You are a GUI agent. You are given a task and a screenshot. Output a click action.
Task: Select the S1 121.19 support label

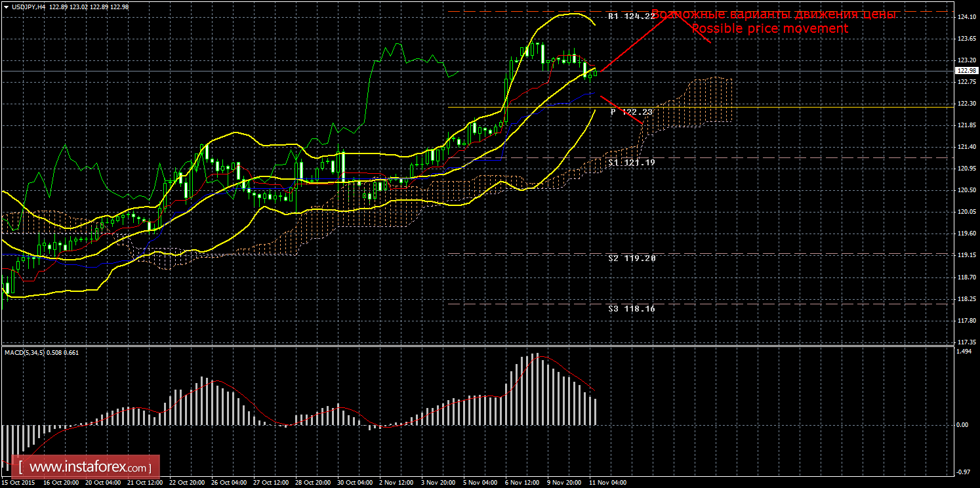pyautogui.click(x=631, y=161)
